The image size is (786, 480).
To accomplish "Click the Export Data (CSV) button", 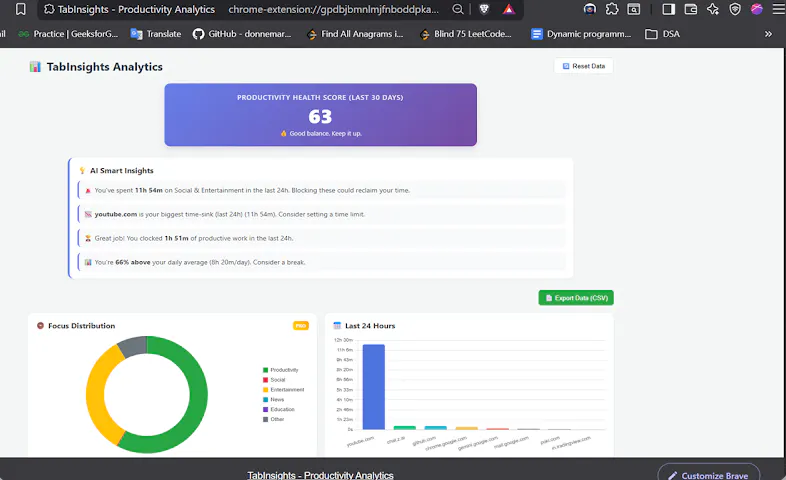I will point(576,298).
